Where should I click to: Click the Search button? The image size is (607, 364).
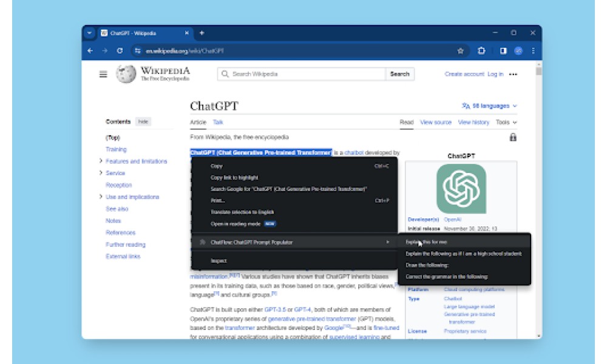(x=400, y=74)
